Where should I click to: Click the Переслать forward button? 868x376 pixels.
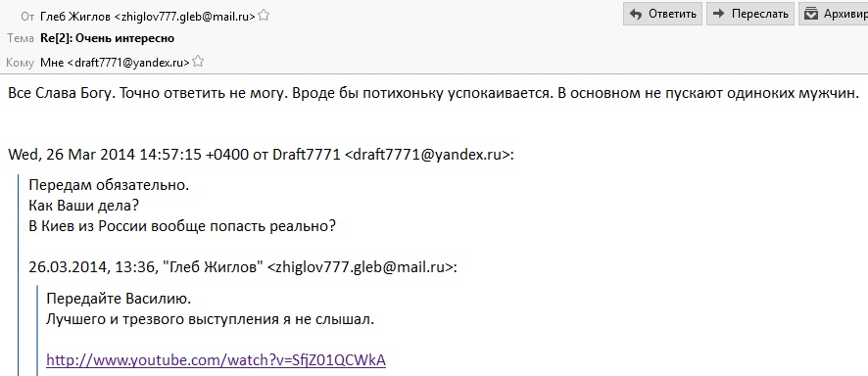750,14
